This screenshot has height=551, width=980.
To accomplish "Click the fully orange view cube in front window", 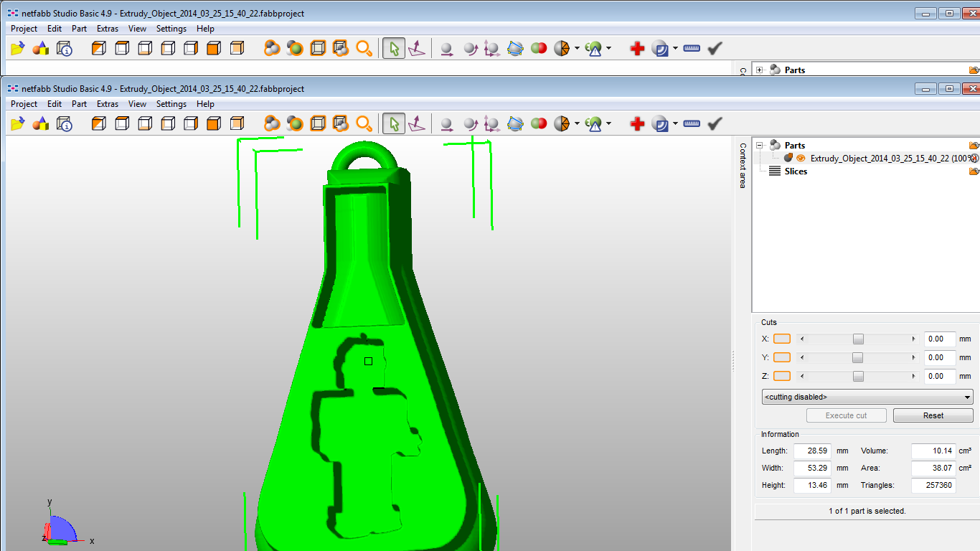I will click(213, 123).
